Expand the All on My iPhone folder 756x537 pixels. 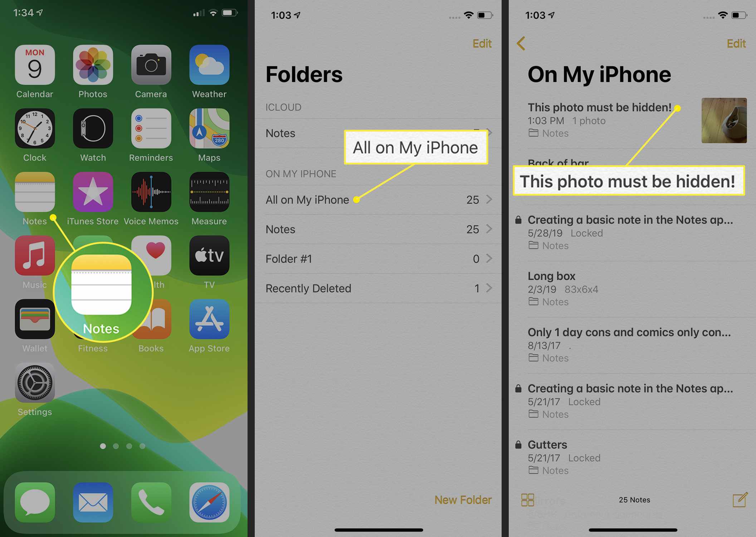[377, 200]
